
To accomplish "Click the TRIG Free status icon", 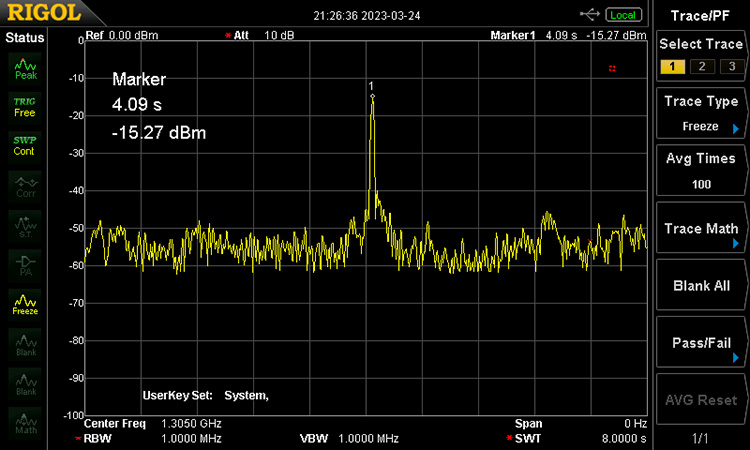I will coord(25,108).
